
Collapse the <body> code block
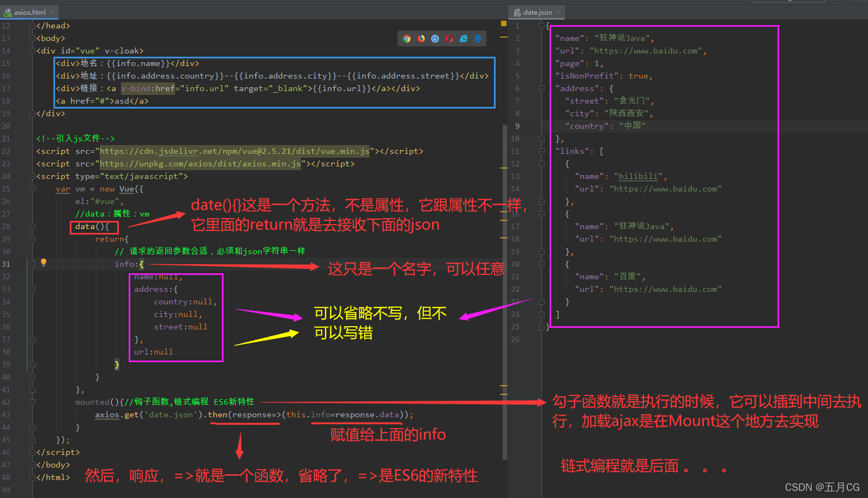pos(32,38)
